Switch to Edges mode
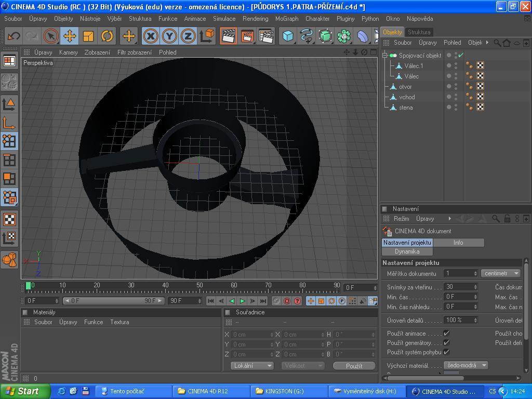 point(9,160)
